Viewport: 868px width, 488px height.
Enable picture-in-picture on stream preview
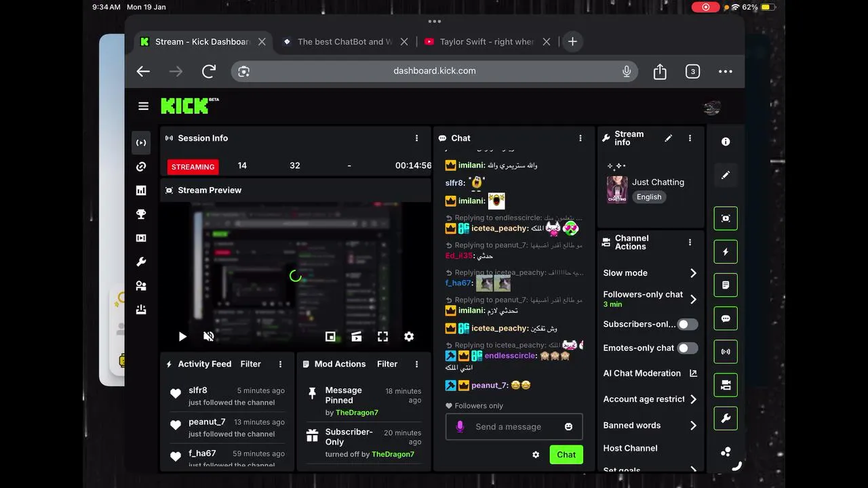[330, 336]
